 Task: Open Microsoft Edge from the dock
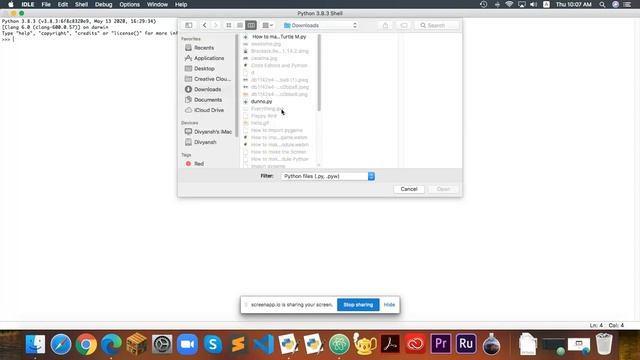coord(111,344)
